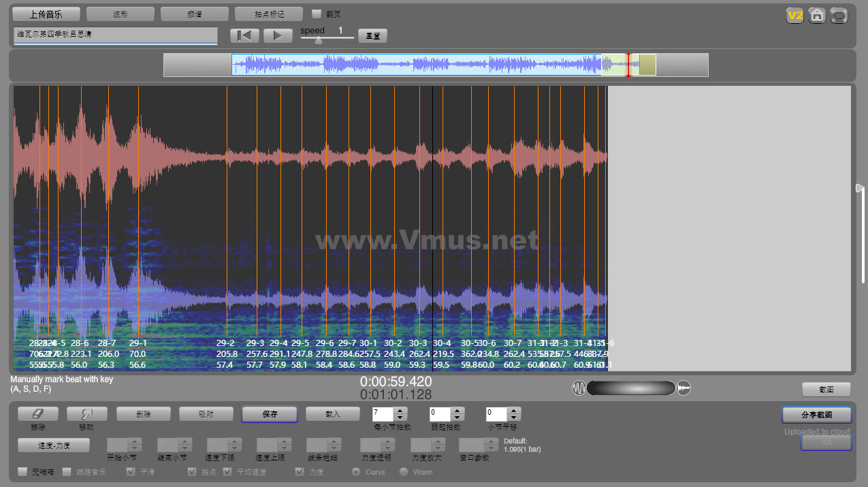
Task: Click the narrow waveform zoom icon
Action: point(579,388)
